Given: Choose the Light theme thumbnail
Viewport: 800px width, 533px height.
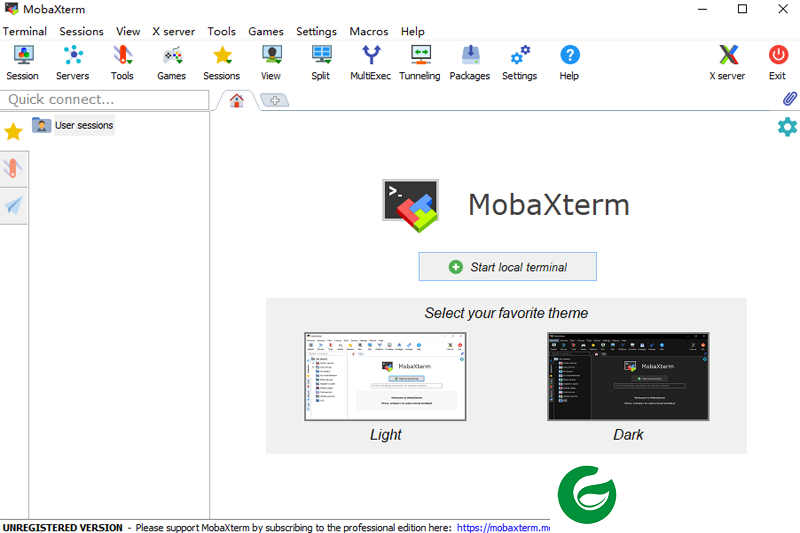Looking at the screenshot, I should [x=385, y=376].
